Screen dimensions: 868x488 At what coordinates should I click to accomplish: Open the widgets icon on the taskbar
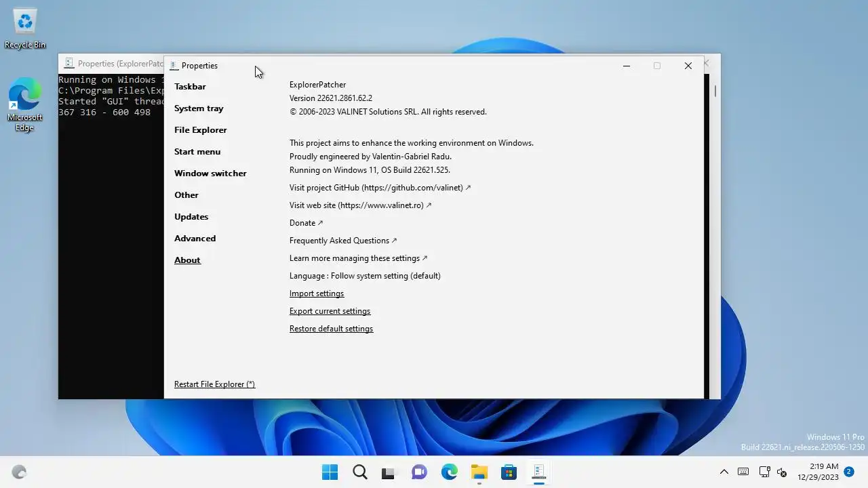click(x=19, y=472)
